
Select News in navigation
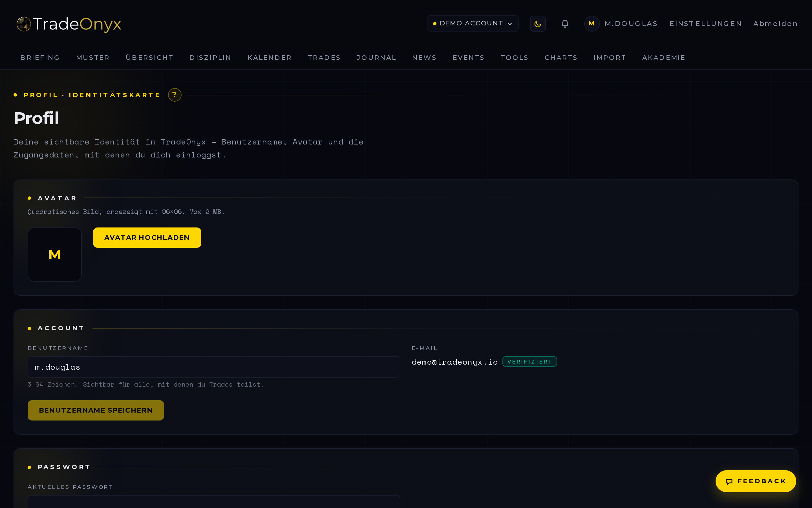coord(424,58)
